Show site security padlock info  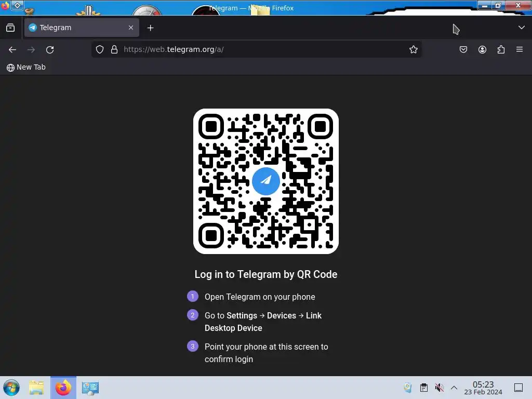click(114, 49)
